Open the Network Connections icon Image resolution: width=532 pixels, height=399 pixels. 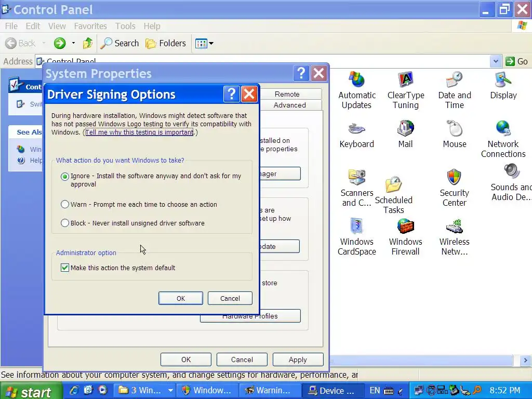click(x=503, y=139)
